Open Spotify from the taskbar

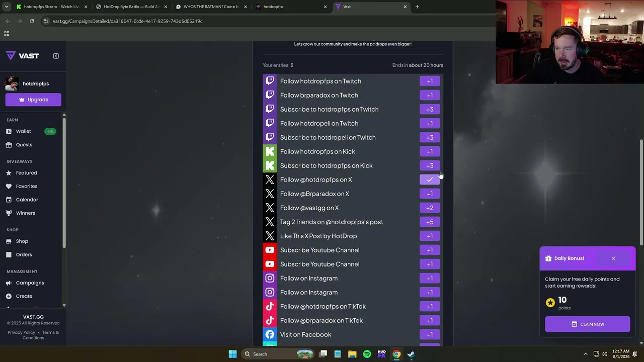(367, 354)
